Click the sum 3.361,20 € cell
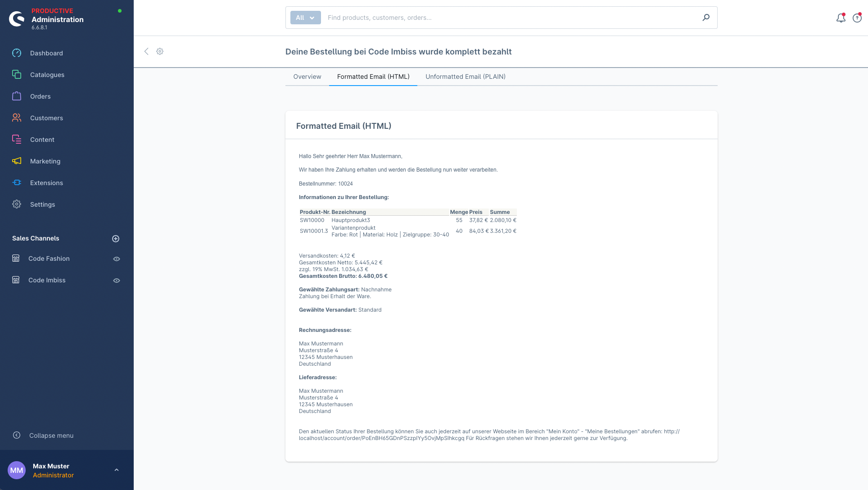Viewport: 868px width, 490px height. [x=503, y=231]
